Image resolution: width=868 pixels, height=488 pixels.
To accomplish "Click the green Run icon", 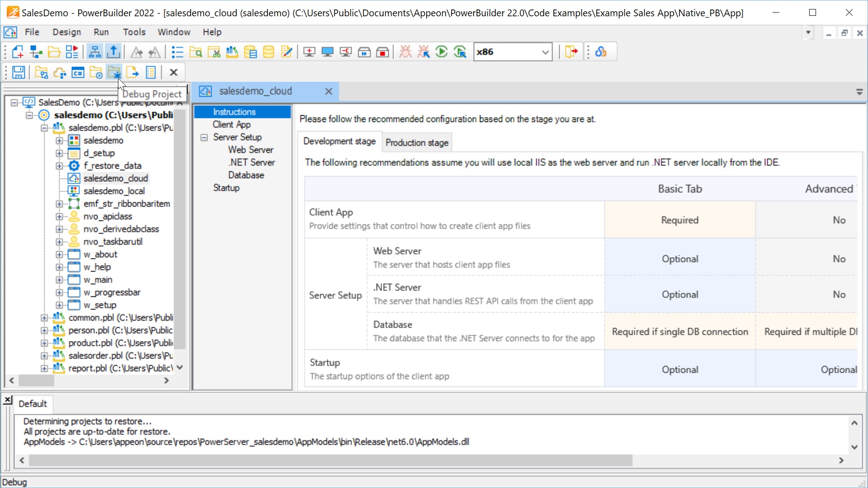I will (442, 52).
